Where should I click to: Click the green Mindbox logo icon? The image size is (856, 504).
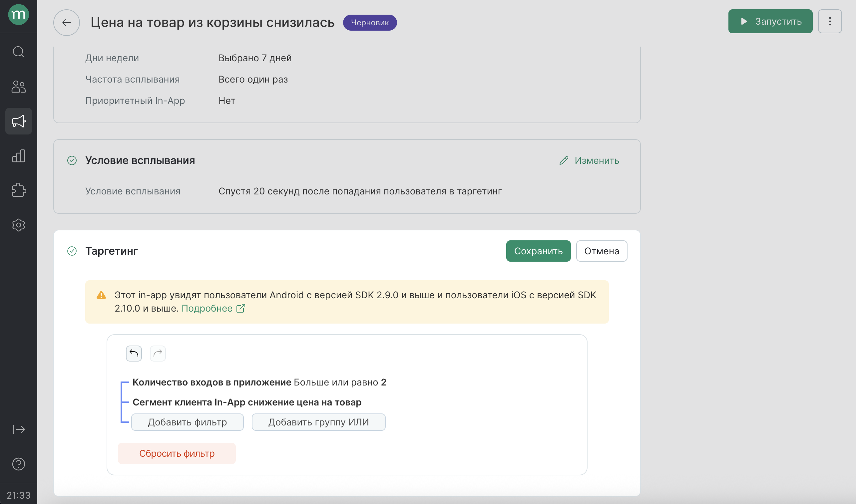[x=18, y=15]
